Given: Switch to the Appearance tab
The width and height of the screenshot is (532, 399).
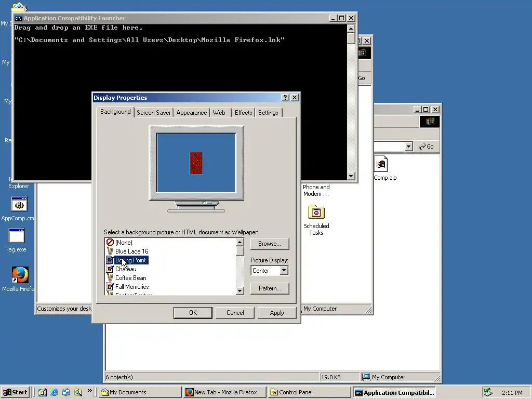Looking at the screenshot, I should point(191,113).
